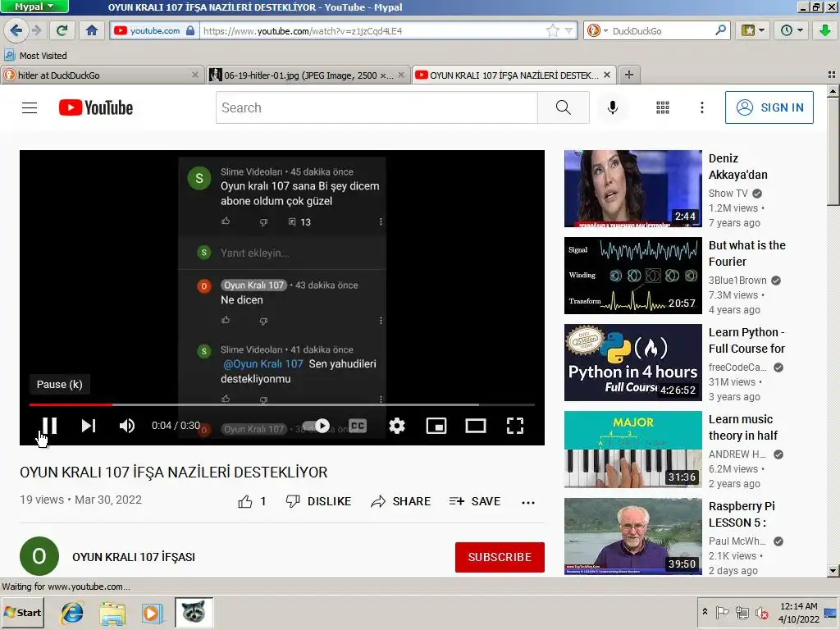
Task: Open Windows Media Player taskbar icon
Action: point(153,613)
